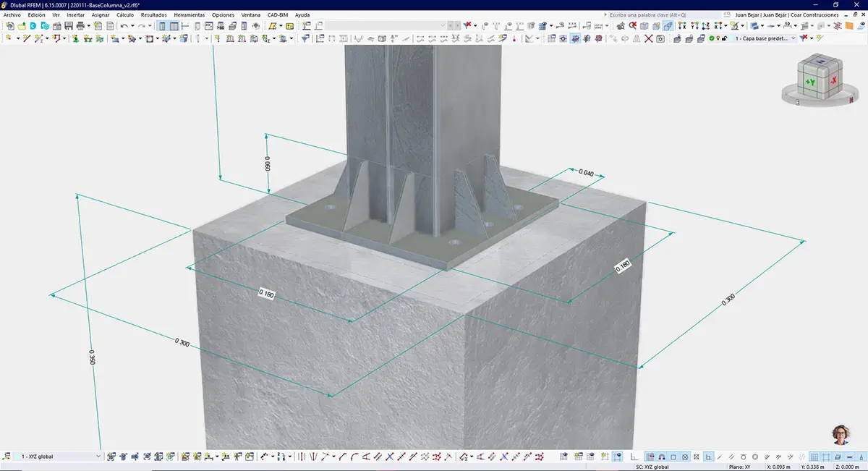The width and height of the screenshot is (868, 471).
Task: Open the Cálculo menu
Action: [x=125, y=14]
